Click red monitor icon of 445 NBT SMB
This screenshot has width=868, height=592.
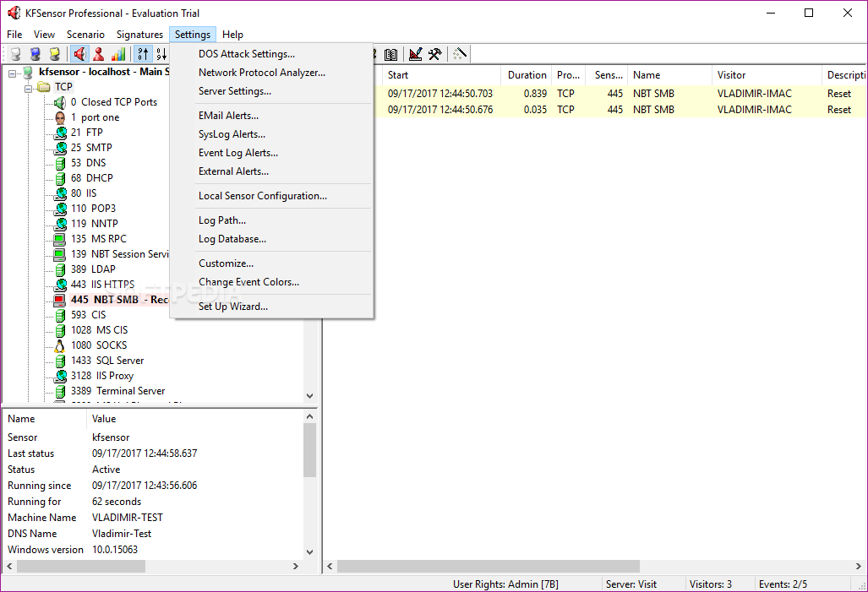coord(59,300)
